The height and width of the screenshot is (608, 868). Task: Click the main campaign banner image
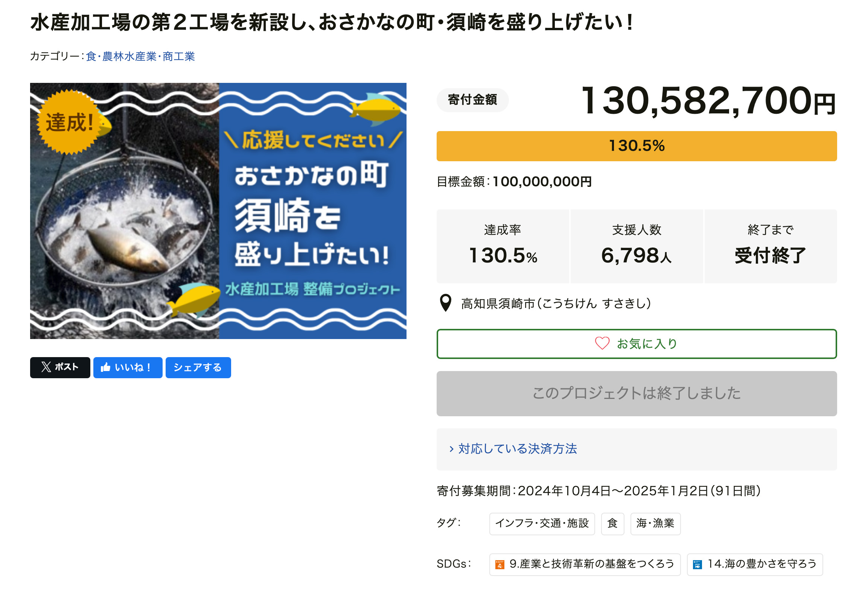point(218,210)
